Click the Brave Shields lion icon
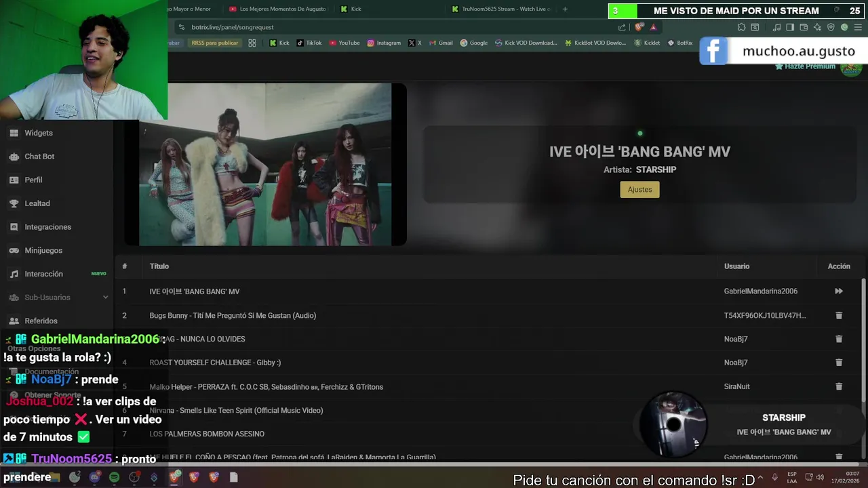Viewport: 868px width, 488px height. pos(639,27)
